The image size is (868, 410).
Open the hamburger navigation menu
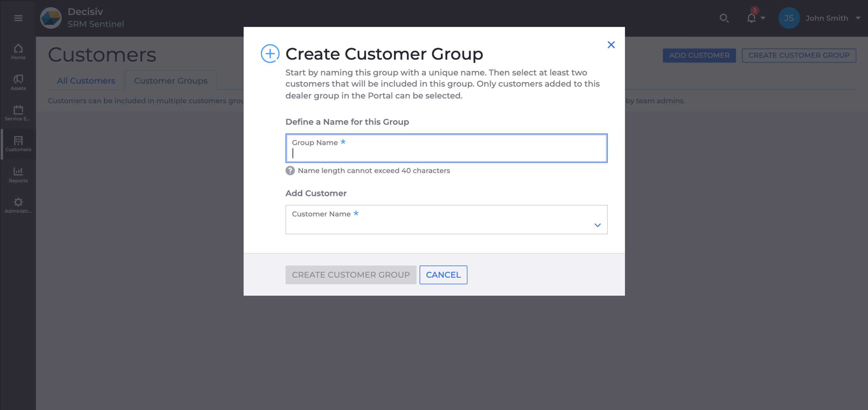(x=18, y=18)
